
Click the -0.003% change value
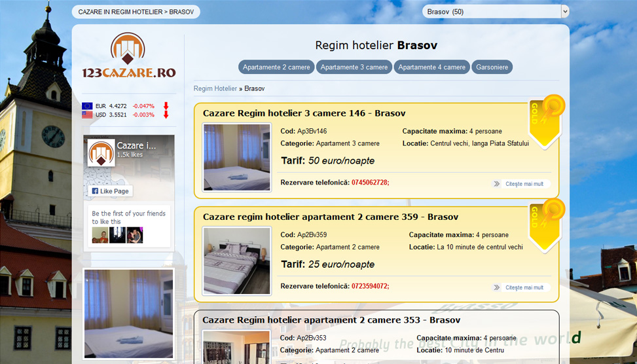[x=143, y=115]
